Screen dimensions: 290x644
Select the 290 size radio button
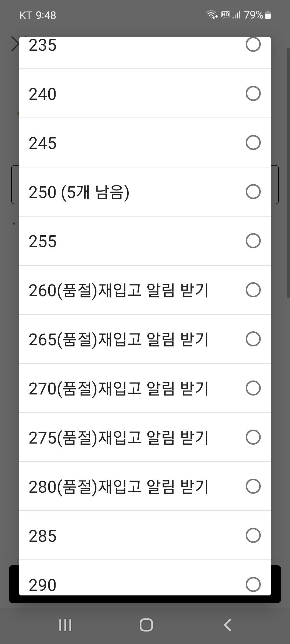click(x=253, y=584)
